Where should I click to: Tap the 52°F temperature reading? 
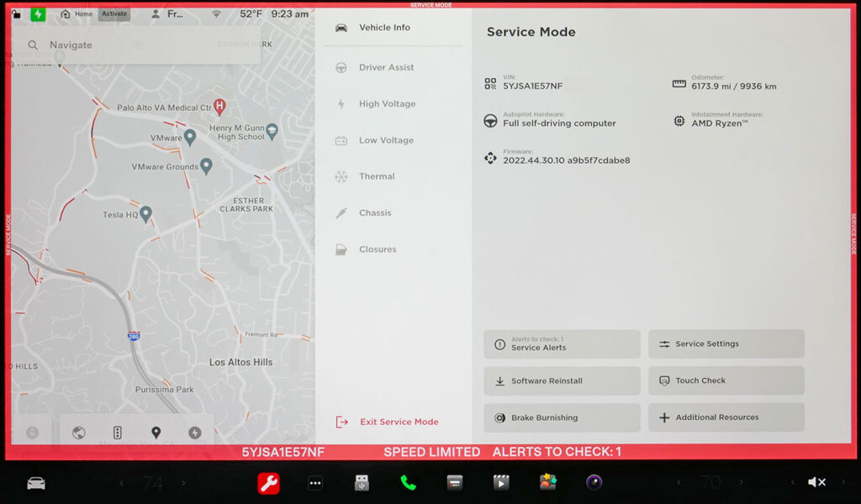[x=251, y=14]
